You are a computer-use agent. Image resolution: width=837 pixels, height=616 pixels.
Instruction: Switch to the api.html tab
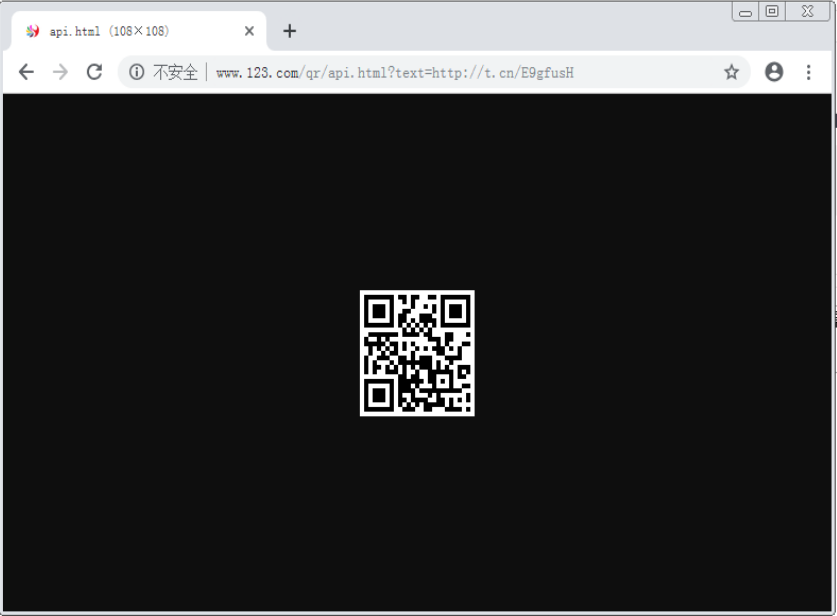pos(120,30)
